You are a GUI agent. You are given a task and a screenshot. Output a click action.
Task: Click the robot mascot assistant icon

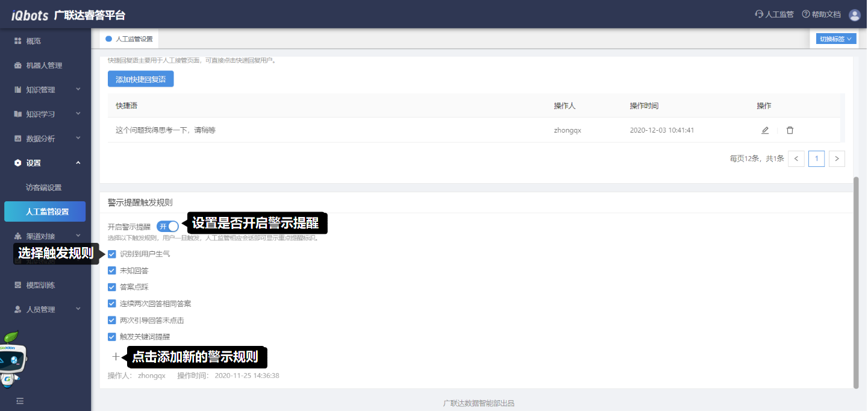tap(13, 359)
